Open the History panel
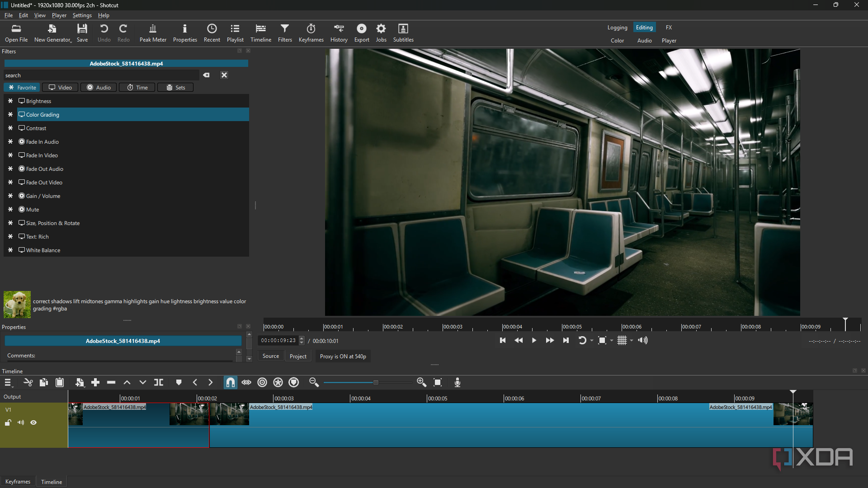The height and width of the screenshot is (488, 868). point(339,33)
